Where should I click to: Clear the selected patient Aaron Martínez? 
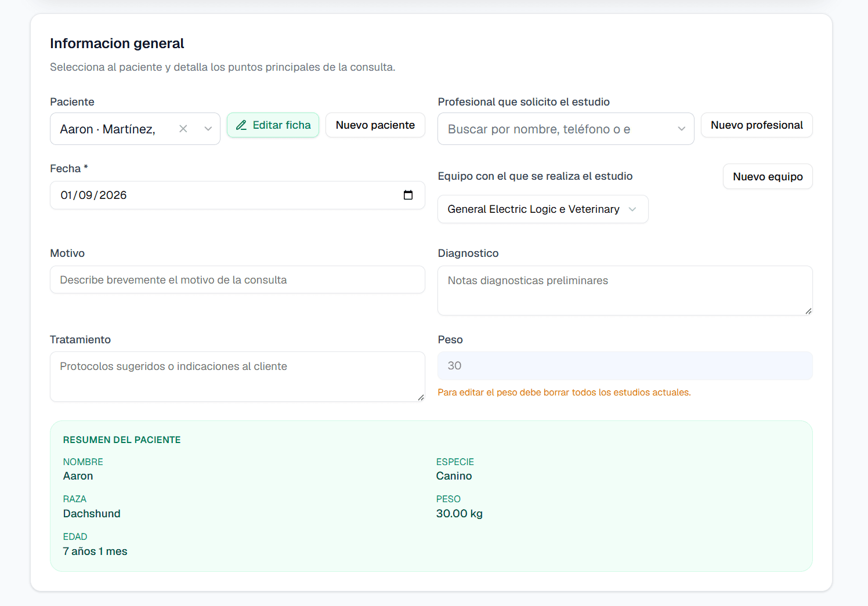coord(183,129)
